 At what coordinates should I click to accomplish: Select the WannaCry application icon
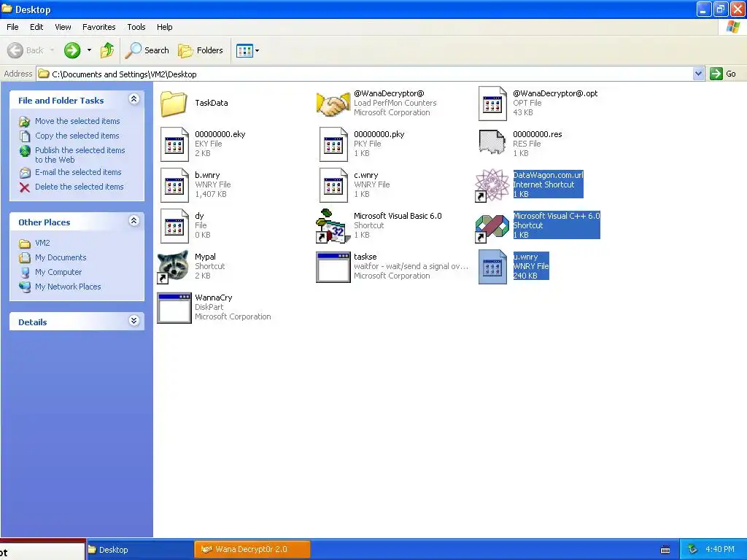[x=174, y=308]
